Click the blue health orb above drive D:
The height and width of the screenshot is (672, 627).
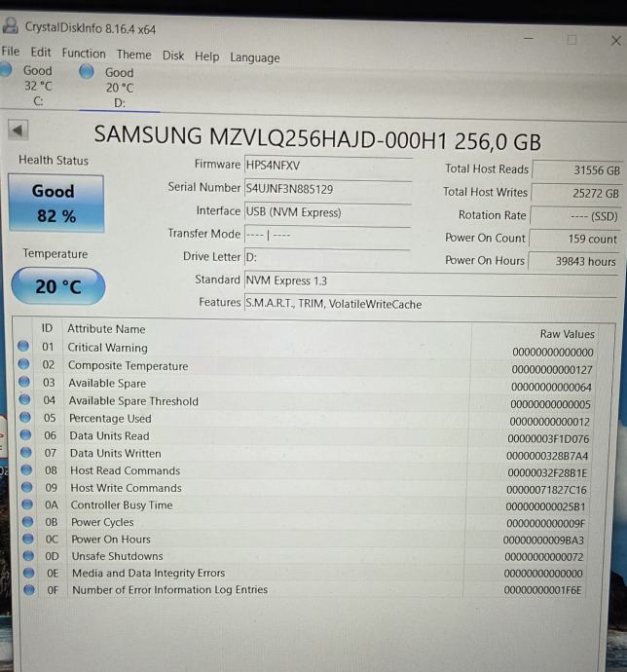86,71
